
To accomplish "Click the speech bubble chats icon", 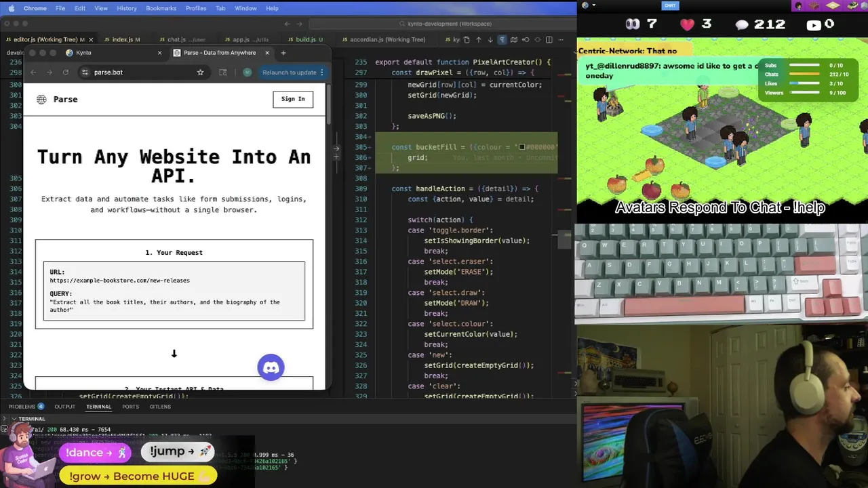I will pyautogui.click(x=743, y=24).
